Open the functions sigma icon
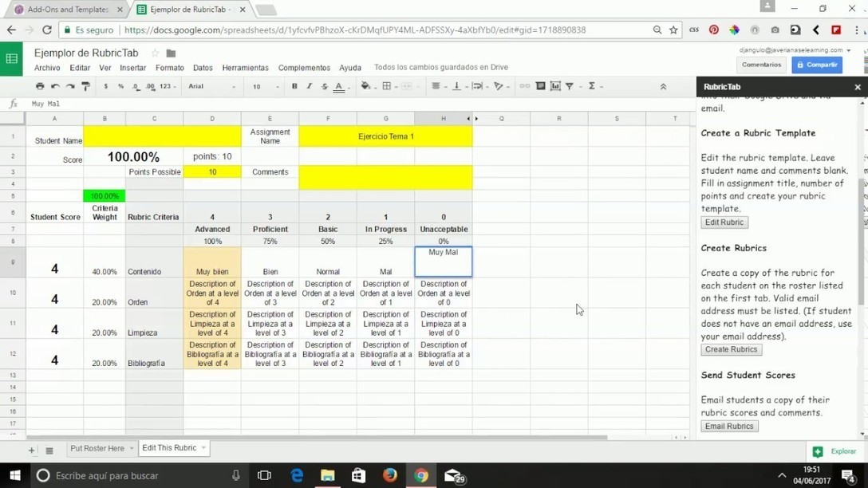Image resolution: width=868 pixels, height=488 pixels. point(592,86)
